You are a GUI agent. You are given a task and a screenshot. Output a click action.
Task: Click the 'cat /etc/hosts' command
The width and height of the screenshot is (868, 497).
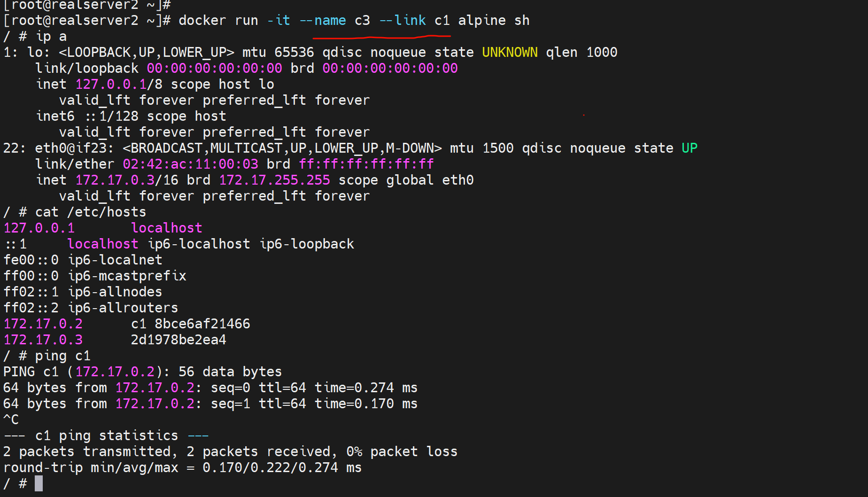point(91,212)
